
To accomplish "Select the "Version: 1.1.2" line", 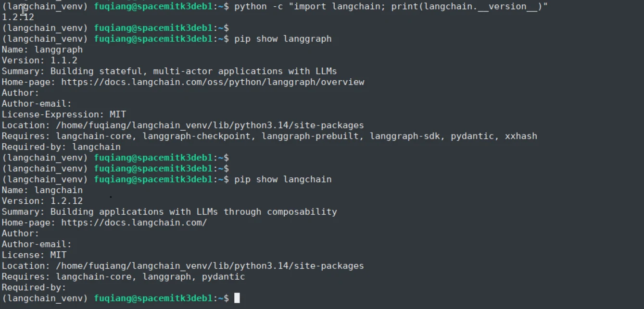I will [39, 61].
